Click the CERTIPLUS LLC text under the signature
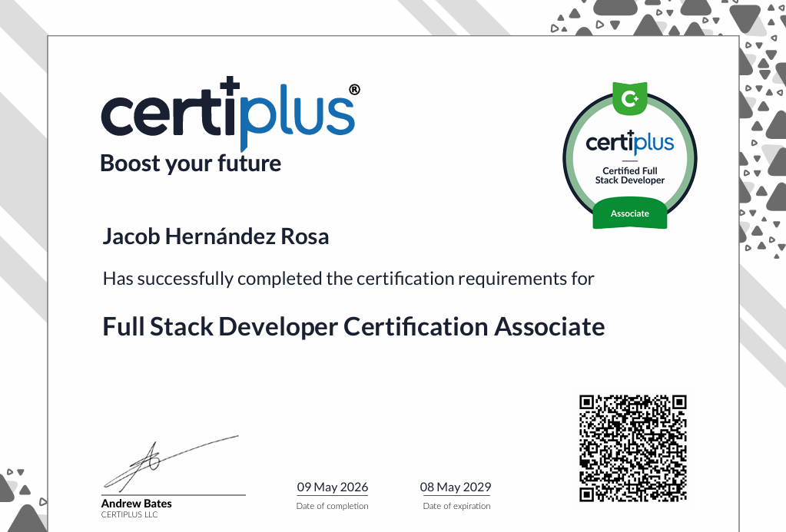 (129, 514)
